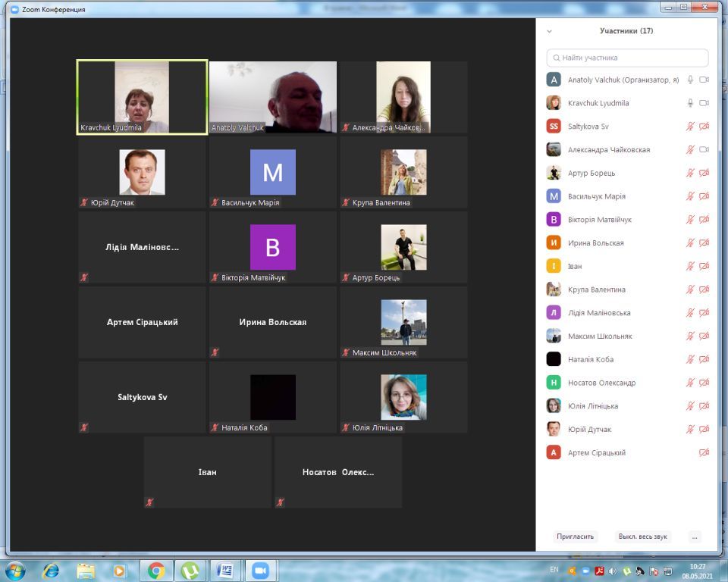Click the purple B avatar of Вікторія Матвійчук in list
The width and height of the screenshot is (728, 582).
[x=554, y=220]
